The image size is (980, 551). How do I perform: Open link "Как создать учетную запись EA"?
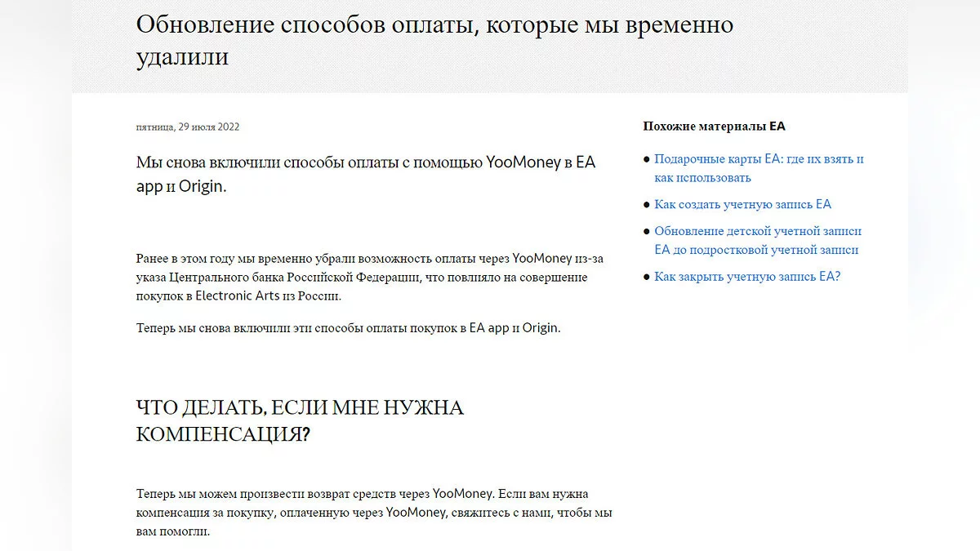(x=742, y=204)
